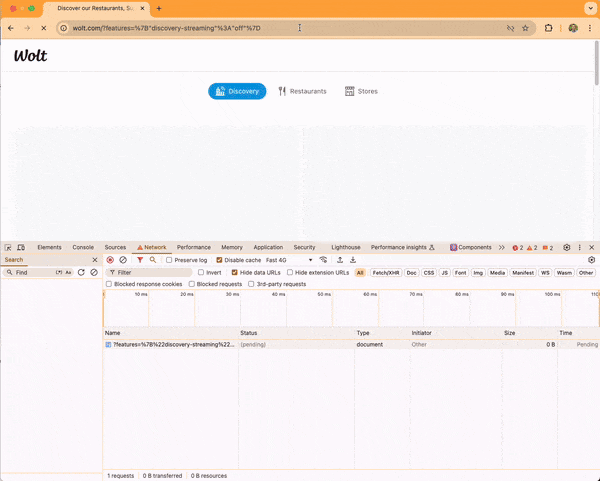Viewport: 600px width, 481px height.
Task: Select the Discovery button
Action: (x=237, y=91)
